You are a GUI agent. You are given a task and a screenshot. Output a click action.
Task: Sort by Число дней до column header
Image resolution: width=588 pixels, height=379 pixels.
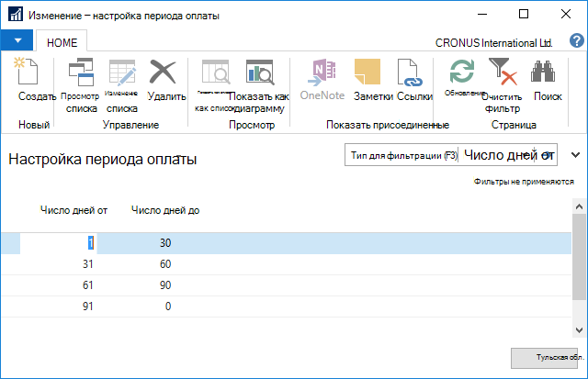165,210
